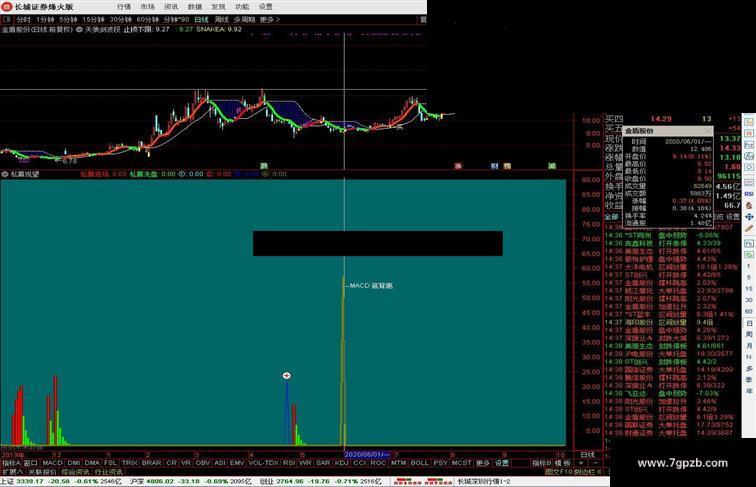Close the 金盾股份 info popup
This screenshot has width=756, height=487.
[708, 130]
